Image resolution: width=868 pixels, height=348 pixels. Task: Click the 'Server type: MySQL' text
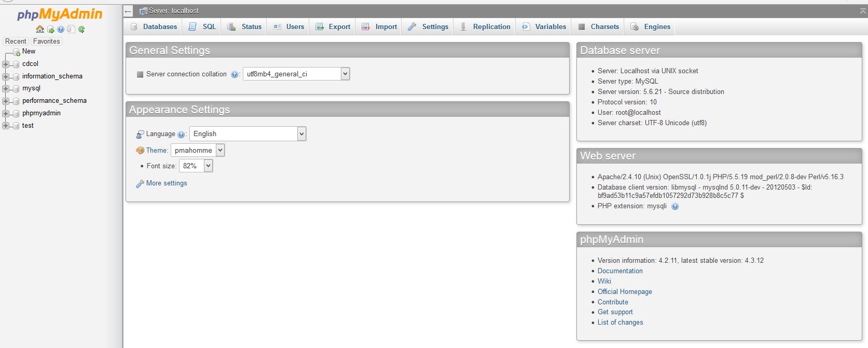(x=628, y=82)
